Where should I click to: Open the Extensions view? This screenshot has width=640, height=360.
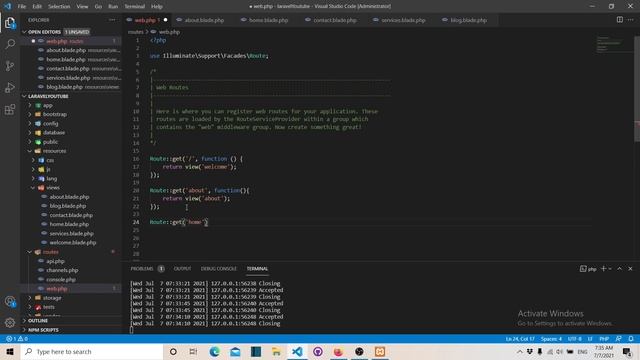10,109
